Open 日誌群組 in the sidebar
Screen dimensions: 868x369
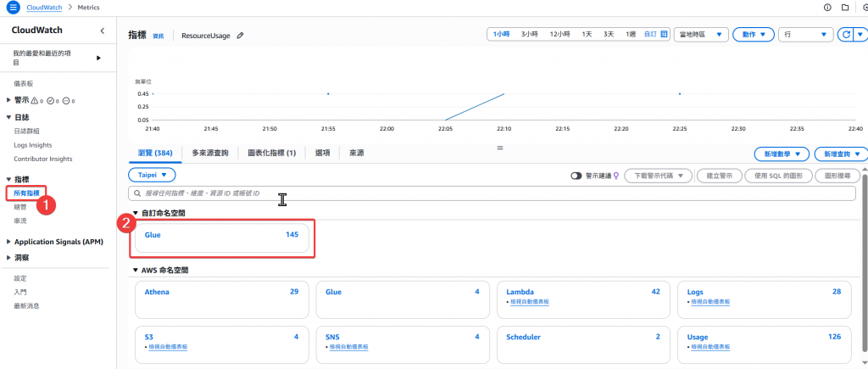pos(26,131)
